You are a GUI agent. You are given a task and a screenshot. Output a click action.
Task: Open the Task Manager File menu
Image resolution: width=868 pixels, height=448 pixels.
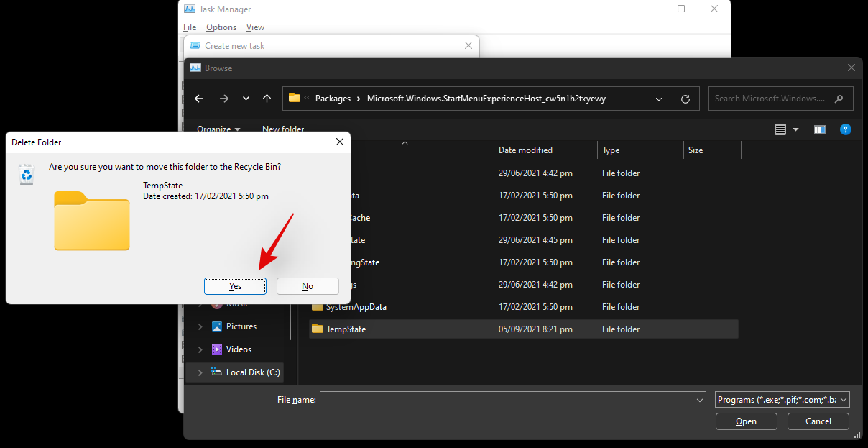[x=190, y=27]
